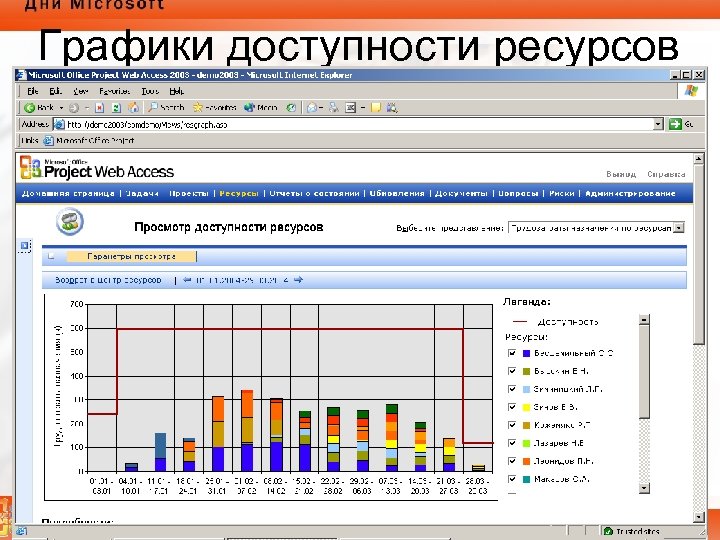
Task: Uncheck the first resource checkbox with blue swatch
Action: pyautogui.click(x=512, y=353)
